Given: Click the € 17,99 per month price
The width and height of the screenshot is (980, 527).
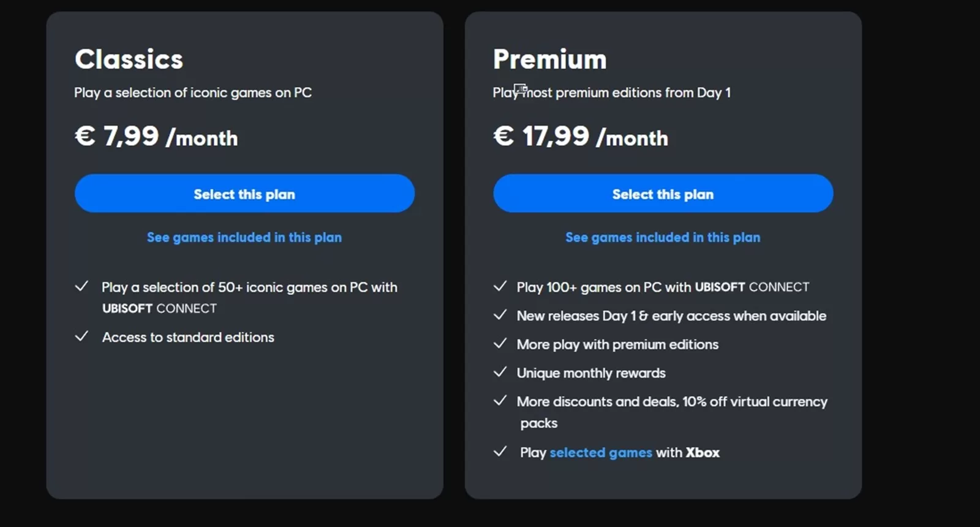Looking at the screenshot, I should click(x=581, y=137).
